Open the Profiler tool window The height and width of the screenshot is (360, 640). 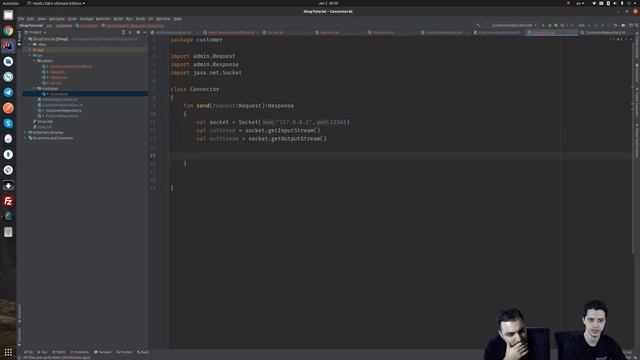[124, 352]
